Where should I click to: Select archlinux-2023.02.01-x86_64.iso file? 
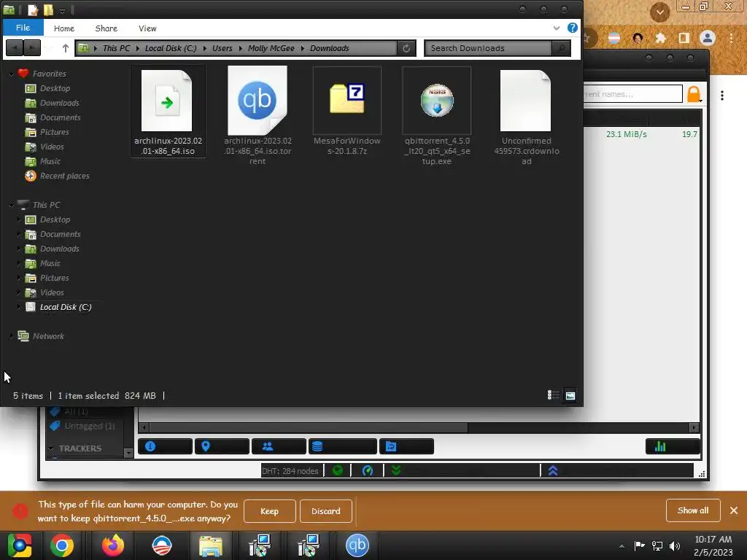click(168, 112)
